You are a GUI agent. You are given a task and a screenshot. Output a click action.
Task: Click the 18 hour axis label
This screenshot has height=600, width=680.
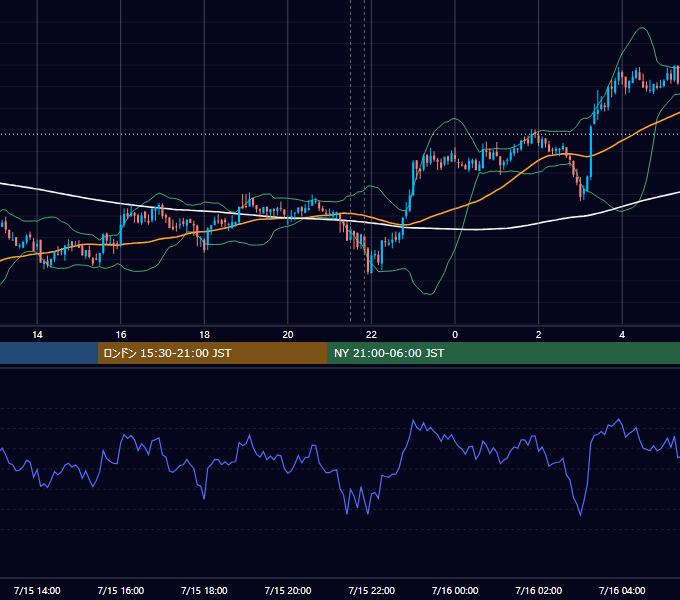point(204,335)
